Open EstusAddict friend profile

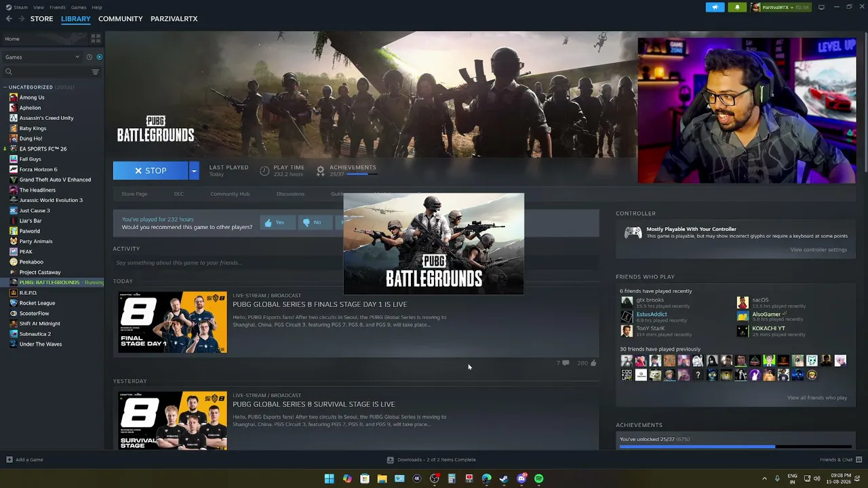(652, 314)
